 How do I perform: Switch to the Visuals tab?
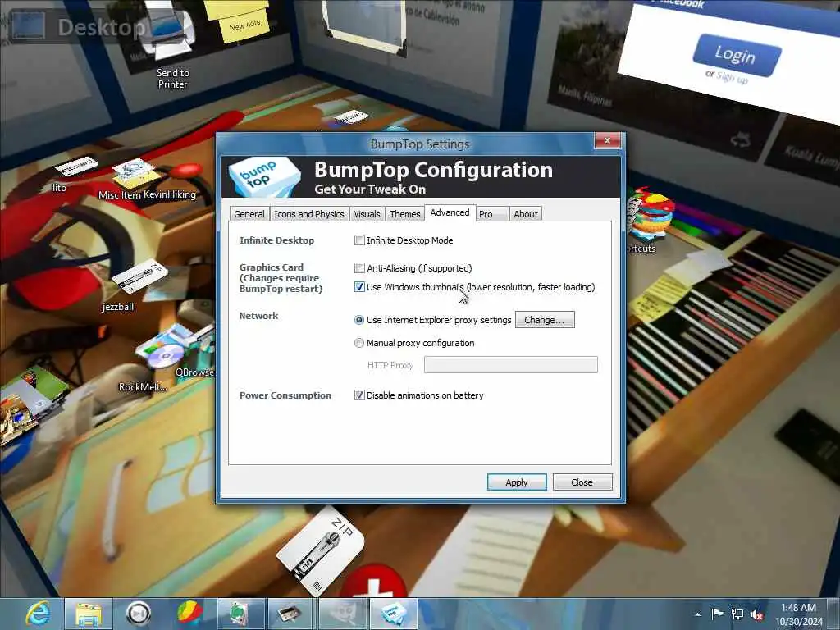click(x=367, y=214)
